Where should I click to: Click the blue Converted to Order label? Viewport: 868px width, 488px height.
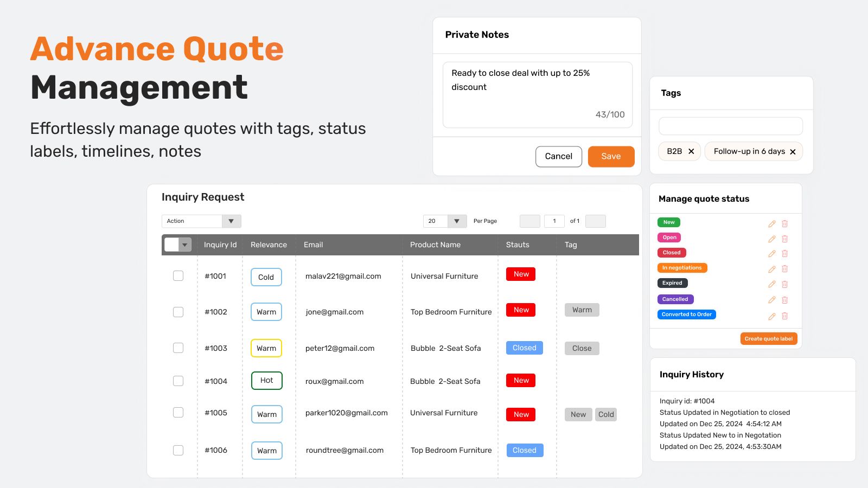[x=686, y=314]
